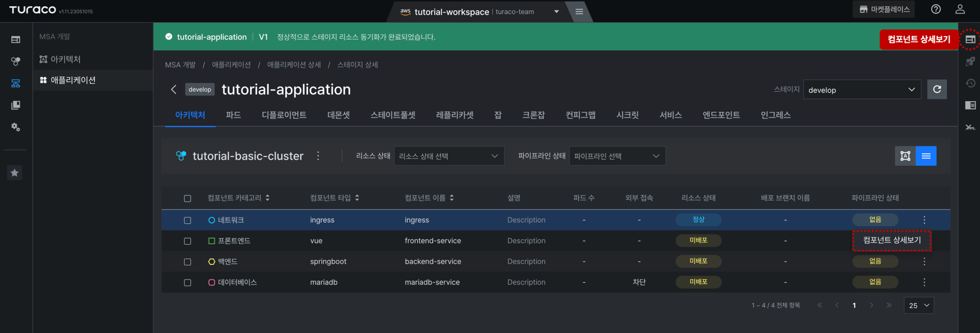Open the MSA development icon in left sidebar
980x333 pixels.
click(16, 83)
